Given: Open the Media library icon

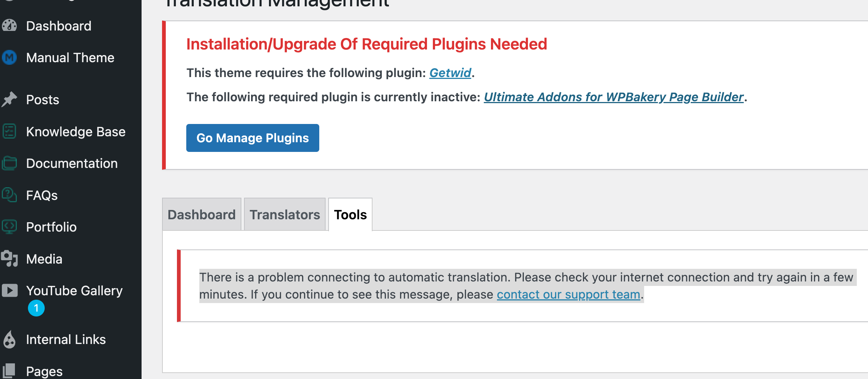Looking at the screenshot, I should pyautogui.click(x=9, y=258).
